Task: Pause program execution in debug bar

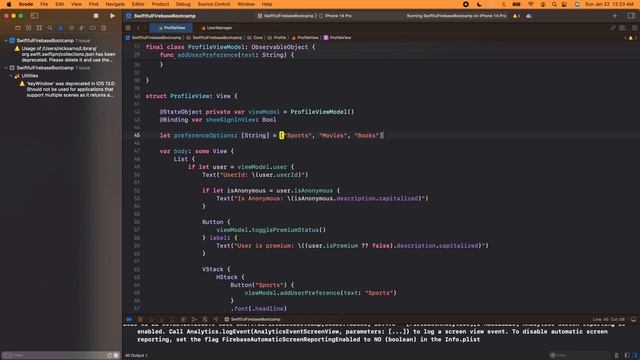Action: [140, 319]
